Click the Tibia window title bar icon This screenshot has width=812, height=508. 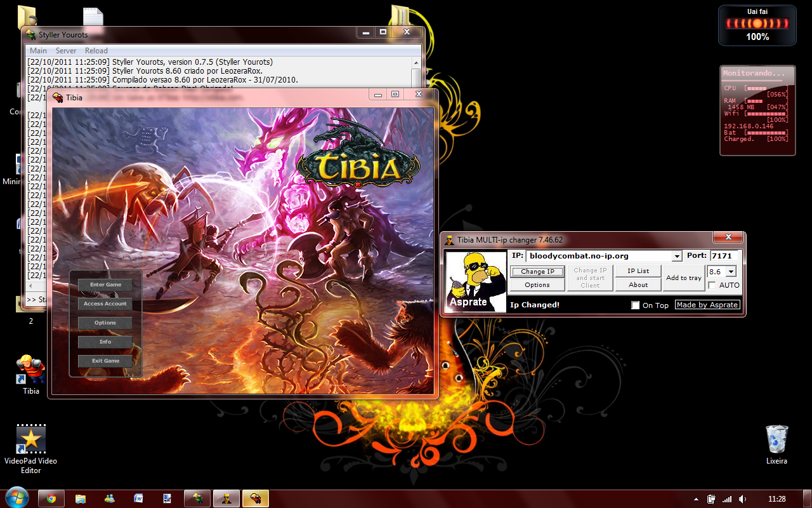tap(58, 98)
